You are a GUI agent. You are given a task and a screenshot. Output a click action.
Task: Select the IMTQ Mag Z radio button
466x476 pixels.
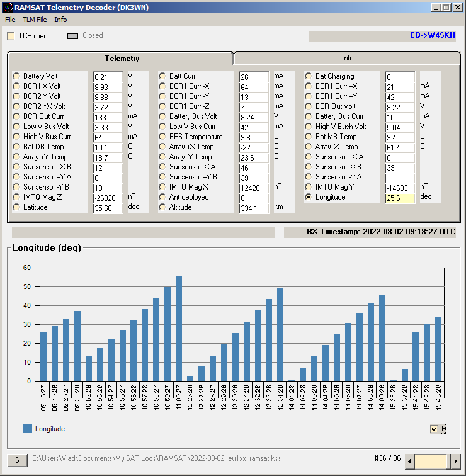[16, 197]
